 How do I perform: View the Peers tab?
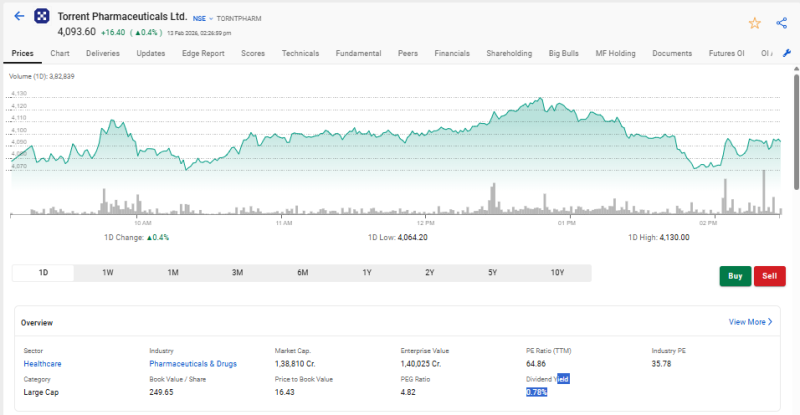tap(408, 53)
